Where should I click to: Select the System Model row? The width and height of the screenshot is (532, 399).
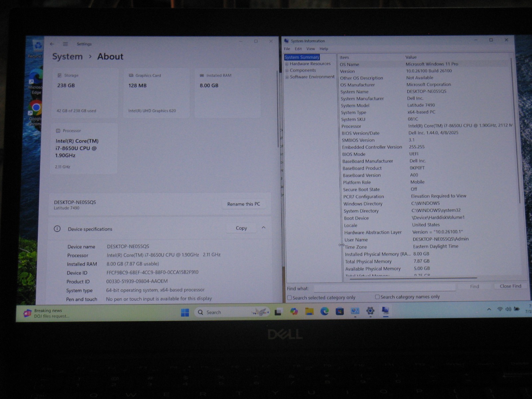pyautogui.click(x=427, y=105)
